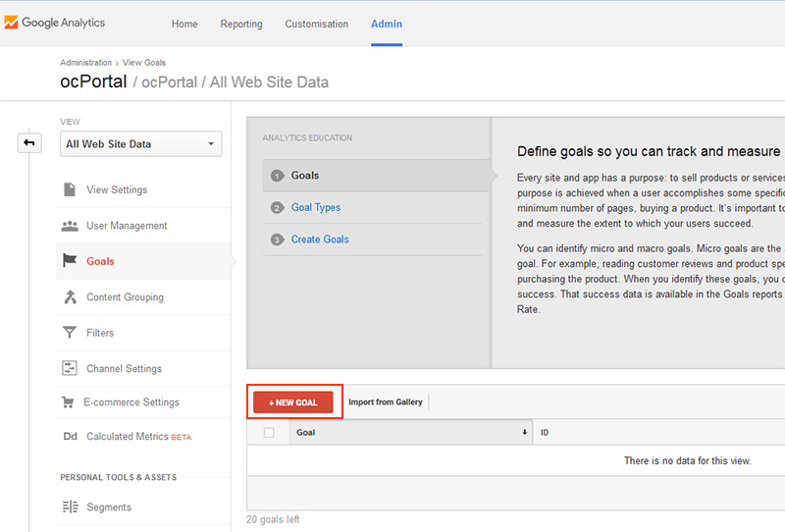Click the View Goals breadcrumb
Image resolution: width=785 pixels, height=532 pixels.
(x=143, y=63)
